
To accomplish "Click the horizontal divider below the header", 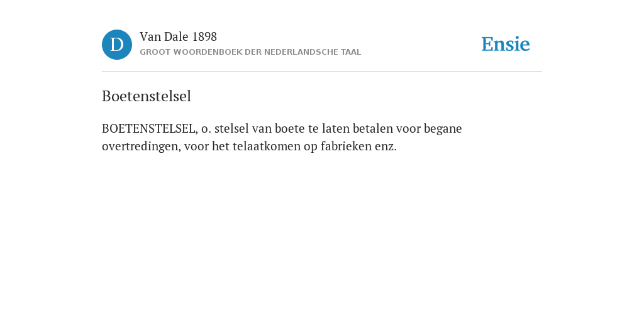I will coord(322,72).
